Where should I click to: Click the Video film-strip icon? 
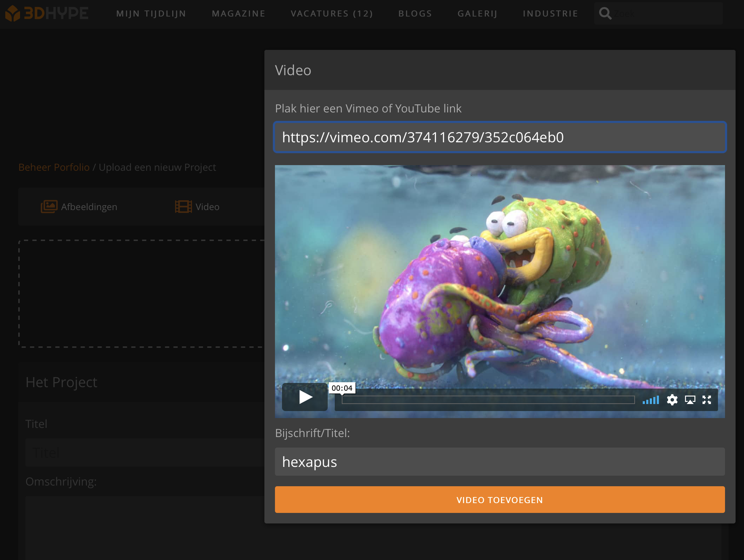point(183,207)
